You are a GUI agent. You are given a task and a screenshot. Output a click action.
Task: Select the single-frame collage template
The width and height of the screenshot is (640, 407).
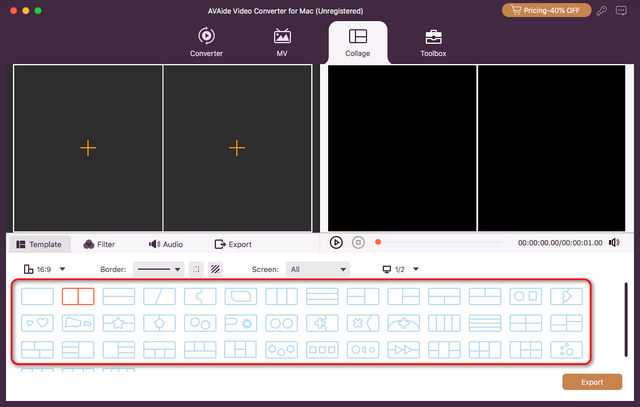(x=37, y=296)
